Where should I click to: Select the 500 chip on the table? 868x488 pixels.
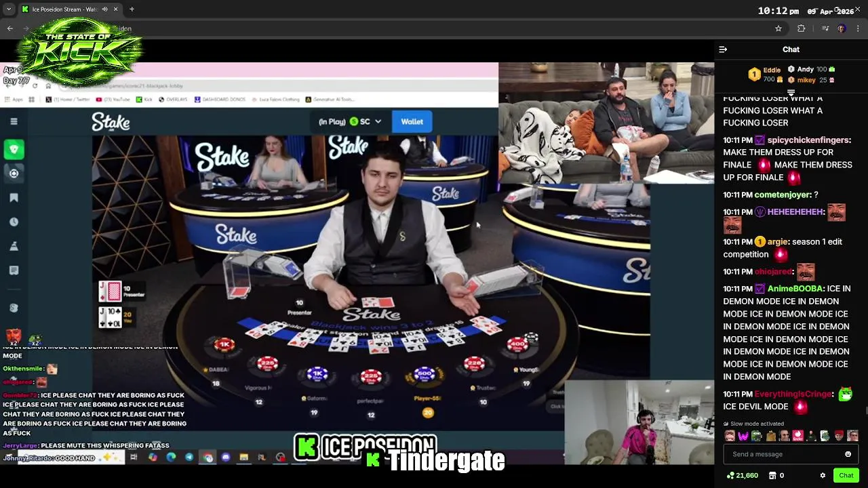click(x=425, y=374)
